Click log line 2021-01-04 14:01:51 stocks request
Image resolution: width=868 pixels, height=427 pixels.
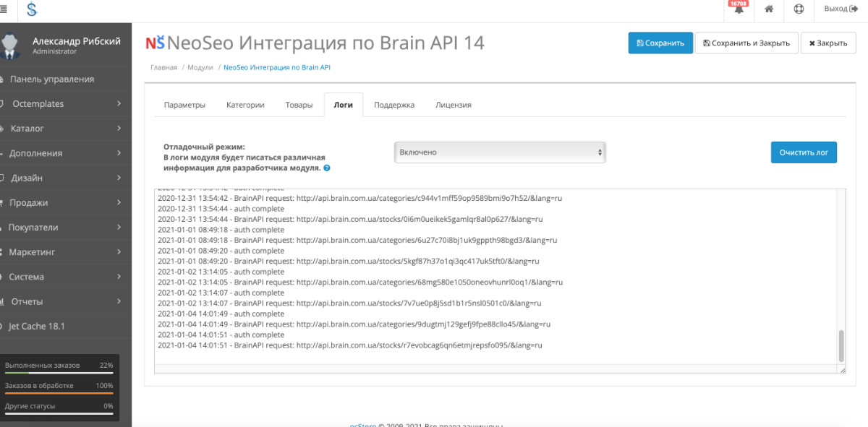click(350, 345)
